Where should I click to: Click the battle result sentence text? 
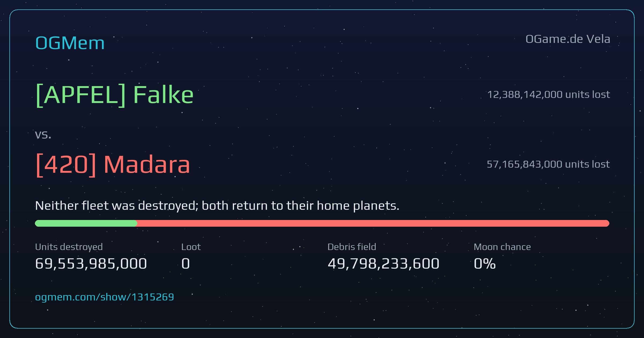[x=217, y=206]
